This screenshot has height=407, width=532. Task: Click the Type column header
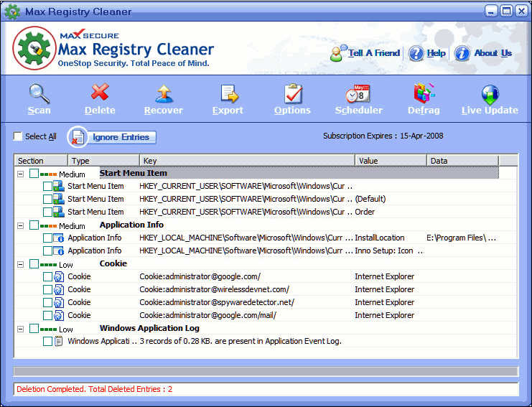point(104,160)
